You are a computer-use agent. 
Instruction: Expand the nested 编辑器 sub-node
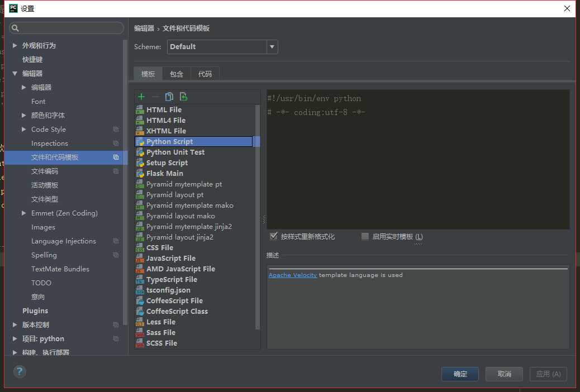23,88
